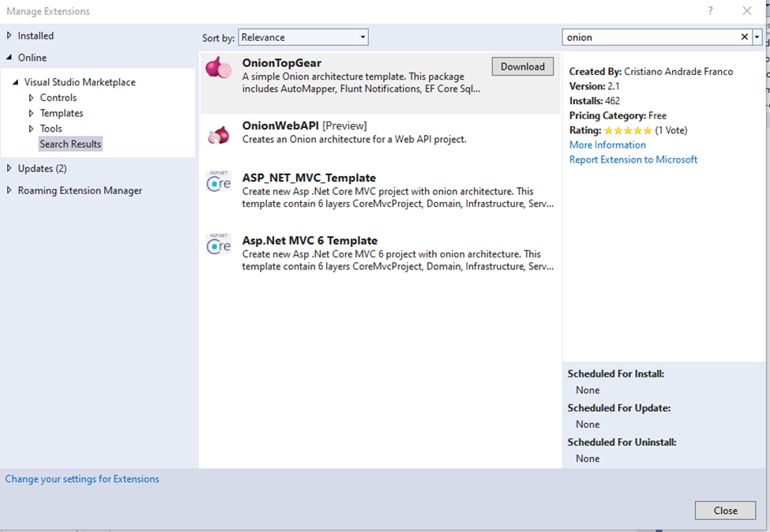770x532 pixels.
Task: Select the Templates tree label
Action: coord(62,114)
